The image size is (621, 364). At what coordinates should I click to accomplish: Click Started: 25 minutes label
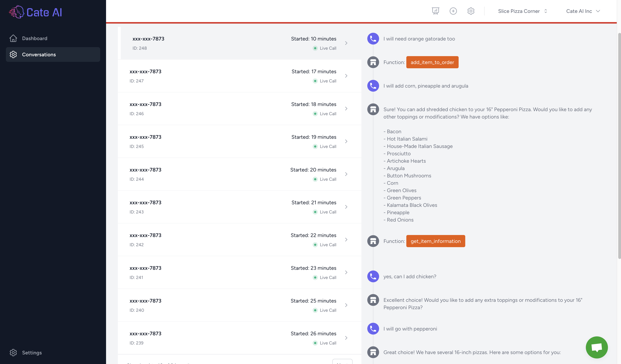(314, 301)
